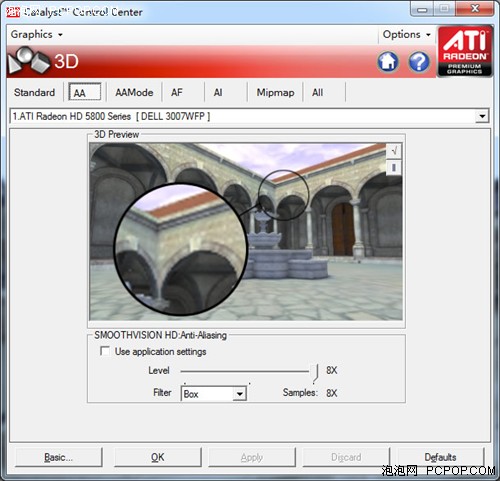
Task: Click the 3D preview courtyard image
Action: point(246,232)
